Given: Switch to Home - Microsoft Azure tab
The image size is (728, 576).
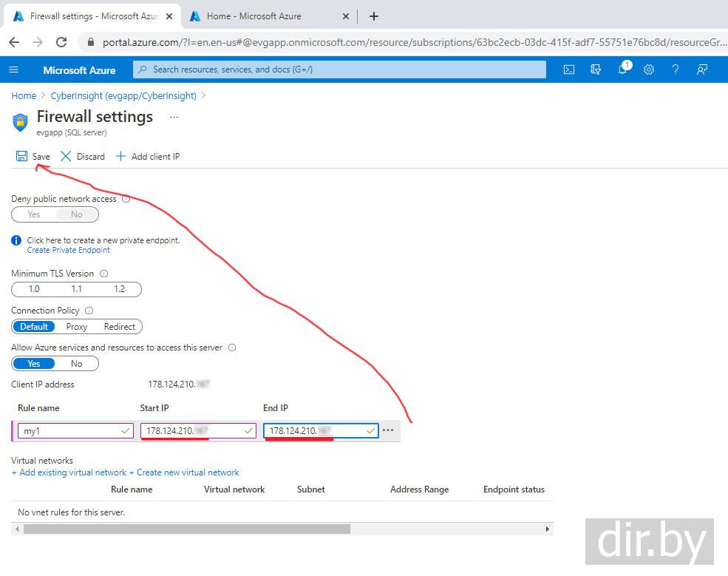Looking at the screenshot, I should click(254, 16).
